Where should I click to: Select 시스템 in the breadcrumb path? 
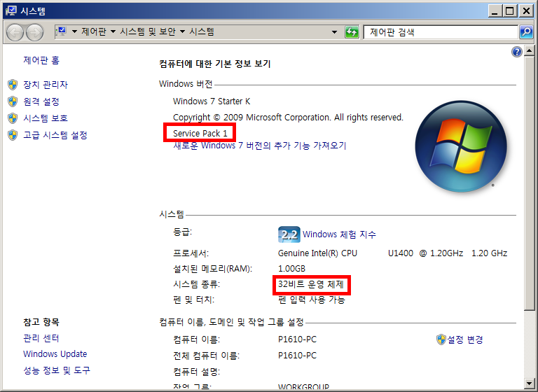[202, 32]
